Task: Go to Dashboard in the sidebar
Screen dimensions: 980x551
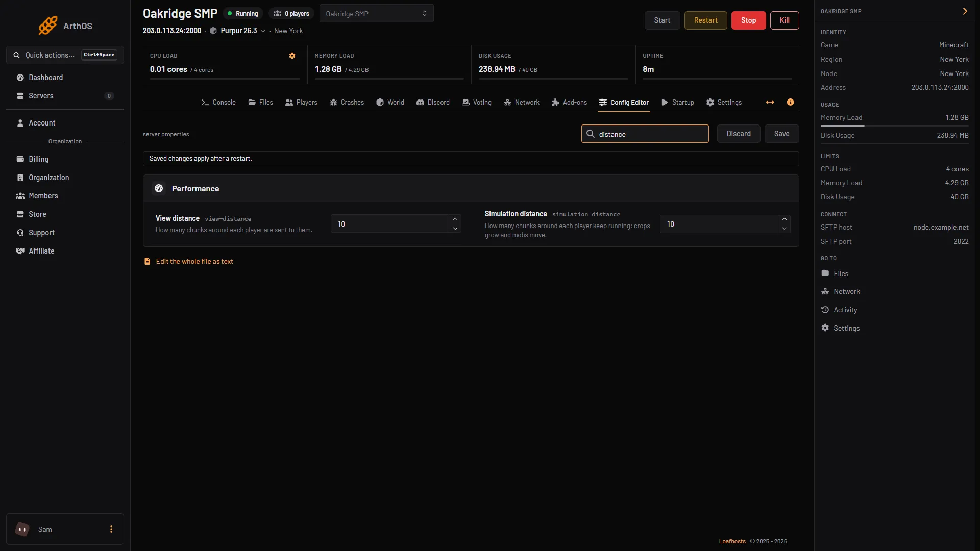Action: coord(65,78)
